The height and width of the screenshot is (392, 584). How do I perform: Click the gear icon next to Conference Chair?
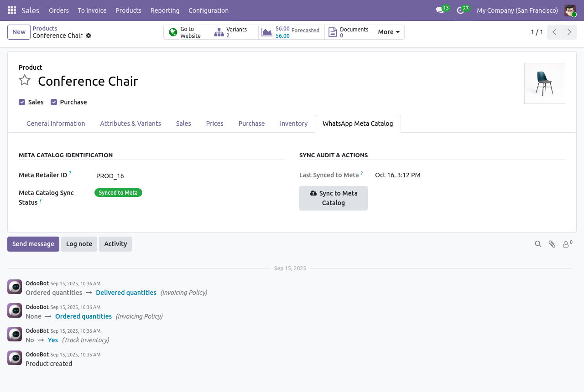pyautogui.click(x=89, y=36)
